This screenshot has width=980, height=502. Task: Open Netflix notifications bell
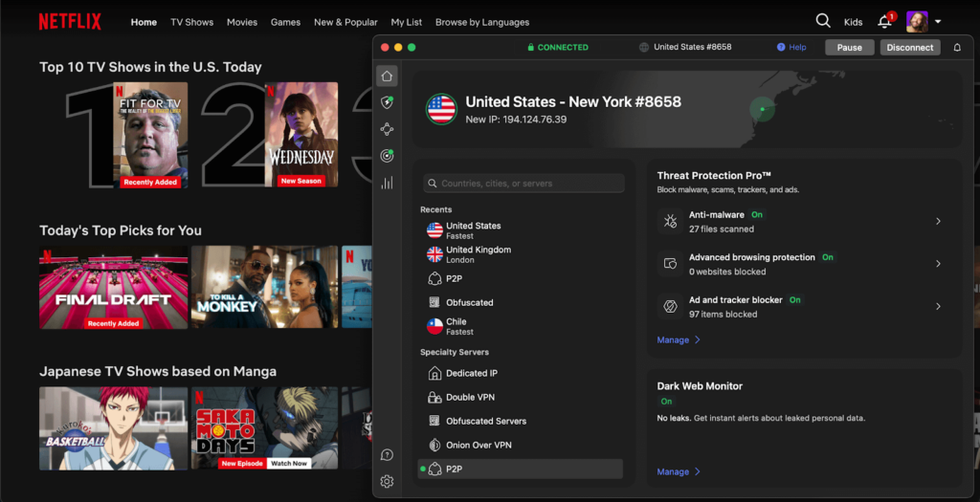[x=884, y=22]
